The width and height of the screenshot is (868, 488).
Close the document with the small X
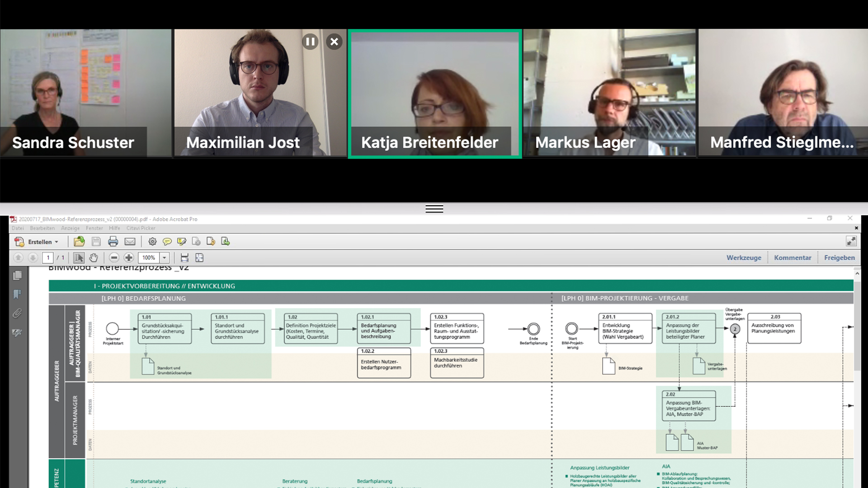pyautogui.click(x=856, y=228)
